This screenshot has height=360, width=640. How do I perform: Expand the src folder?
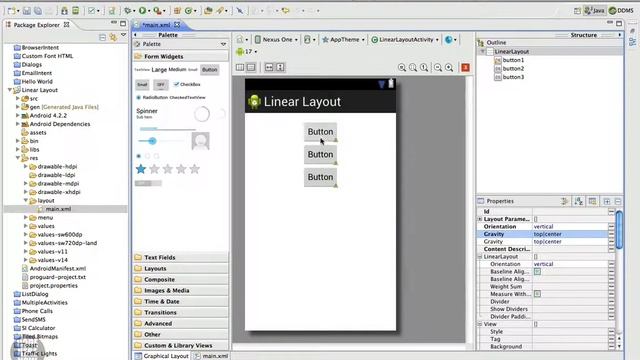click(x=18, y=98)
